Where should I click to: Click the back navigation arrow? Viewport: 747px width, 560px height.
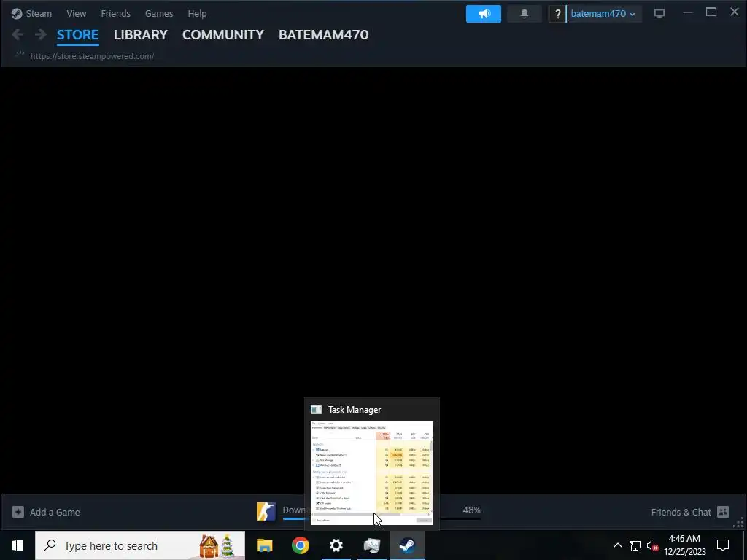click(18, 34)
